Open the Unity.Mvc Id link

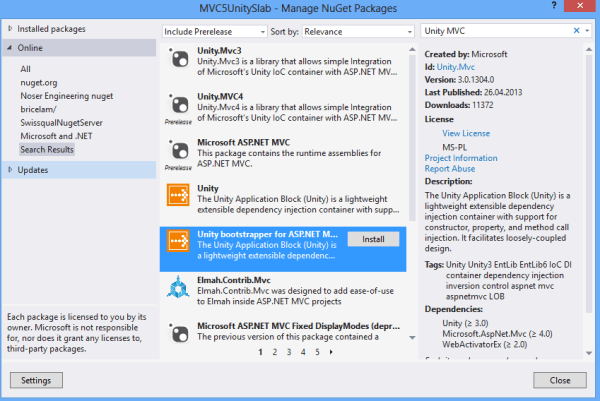(x=455, y=67)
